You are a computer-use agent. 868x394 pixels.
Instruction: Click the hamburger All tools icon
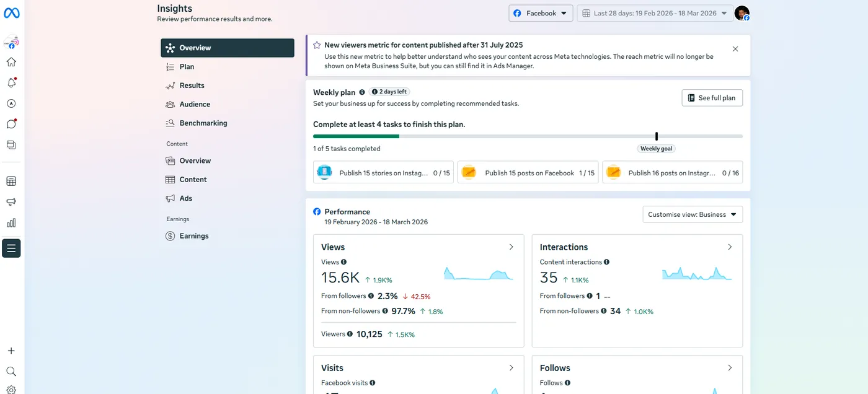point(11,248)
